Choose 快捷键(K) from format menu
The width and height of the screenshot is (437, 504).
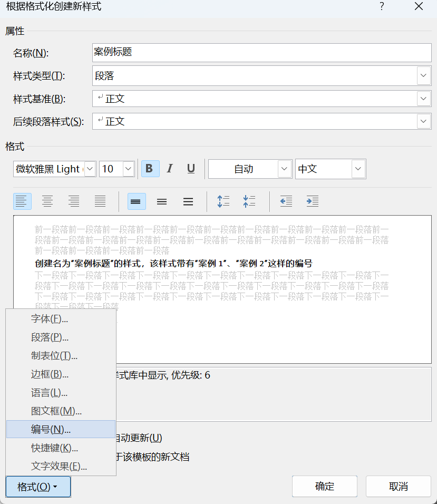[x=61, y=448]
